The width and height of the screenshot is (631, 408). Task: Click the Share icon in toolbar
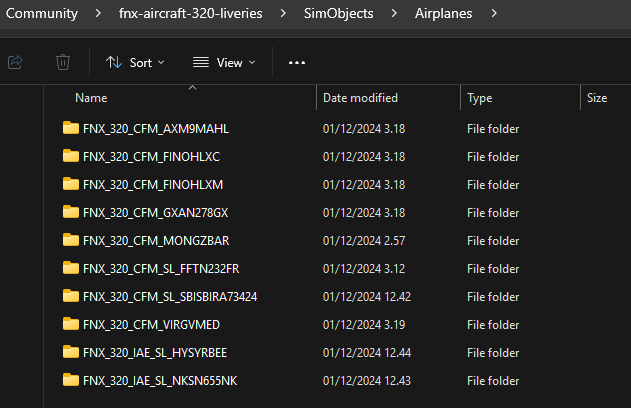(15, 62)
